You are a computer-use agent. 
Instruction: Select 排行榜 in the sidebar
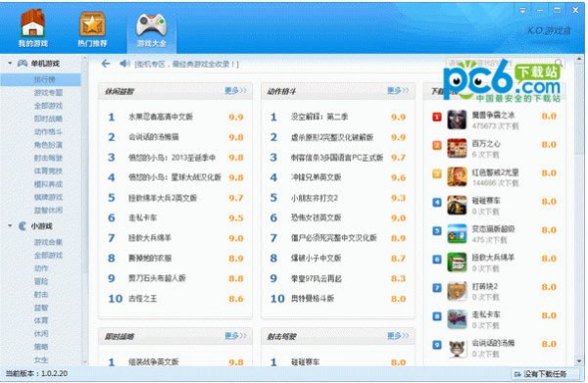coord(40,79)
